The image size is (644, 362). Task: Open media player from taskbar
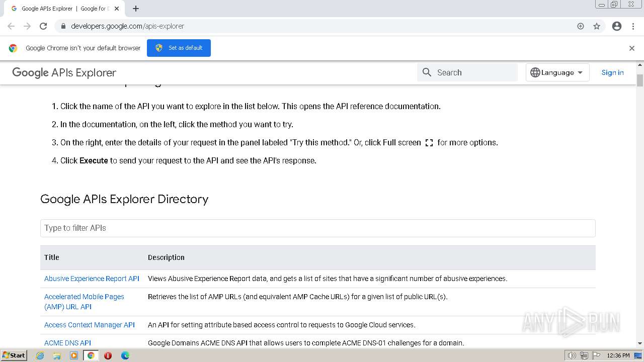[x=74, y=355]
